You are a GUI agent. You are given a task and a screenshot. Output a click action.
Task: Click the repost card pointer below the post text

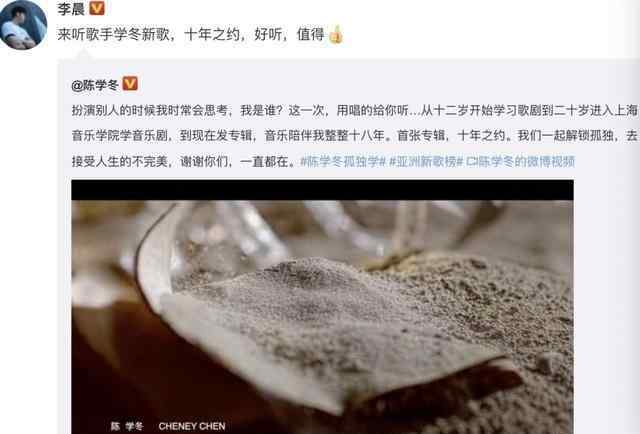84,55
